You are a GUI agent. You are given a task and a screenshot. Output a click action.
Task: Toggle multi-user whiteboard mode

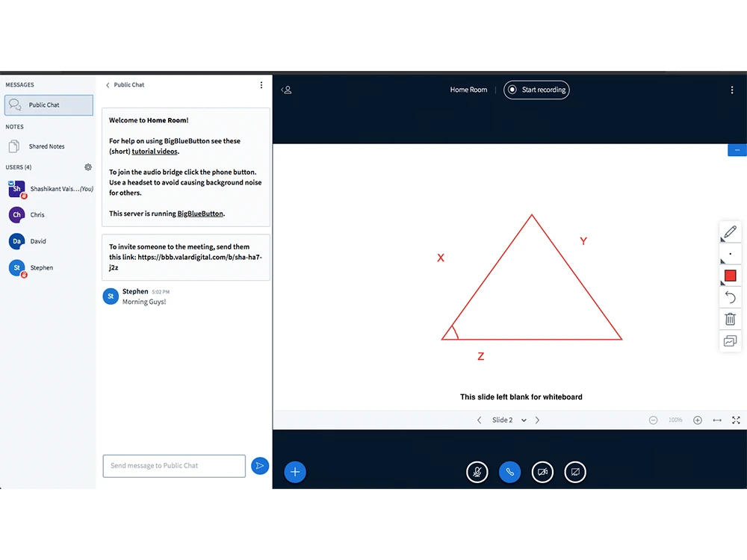730,341
